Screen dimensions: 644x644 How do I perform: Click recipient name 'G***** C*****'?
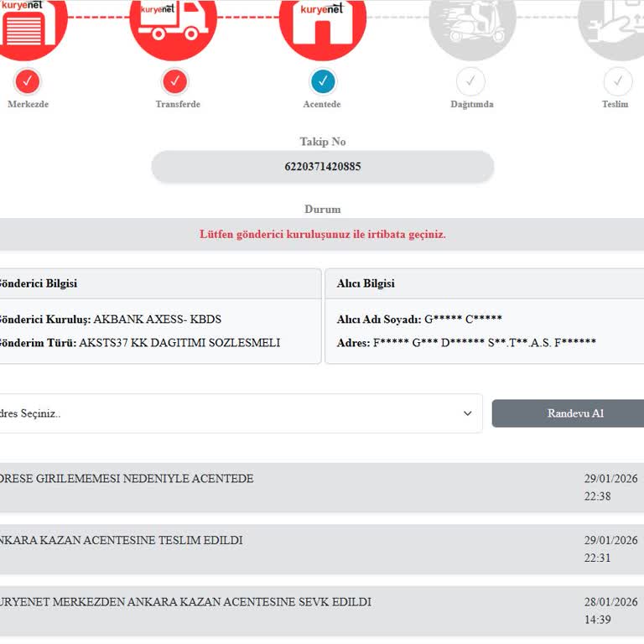tap(463, 319)
